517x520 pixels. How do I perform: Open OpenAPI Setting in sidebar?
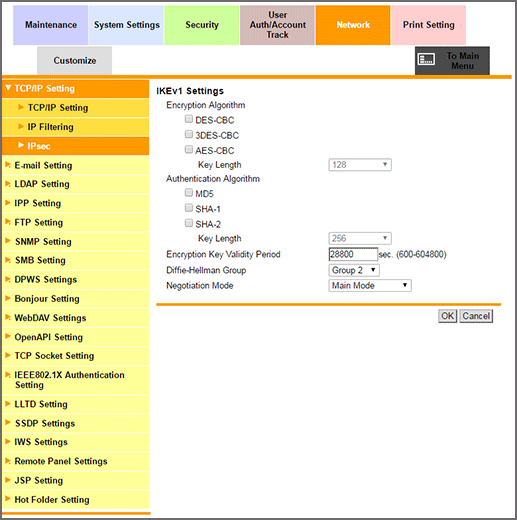(75, 337)
